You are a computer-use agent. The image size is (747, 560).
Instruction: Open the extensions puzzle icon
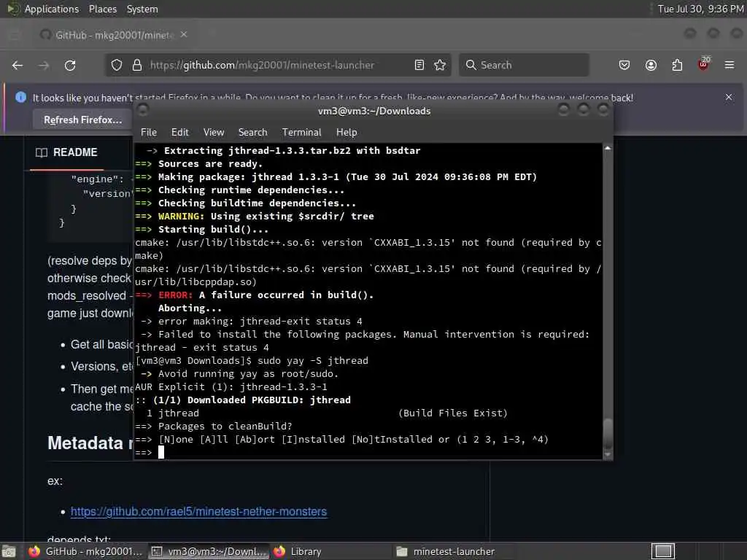coord(677,65)
